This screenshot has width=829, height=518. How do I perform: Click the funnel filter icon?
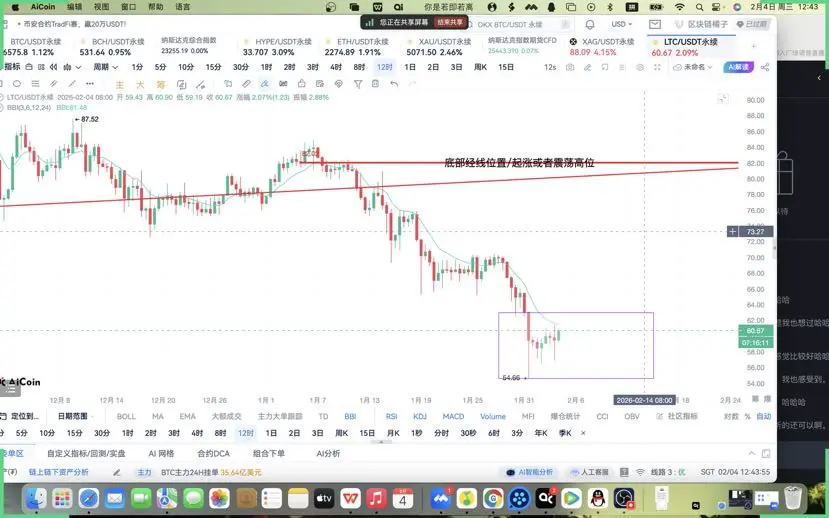pos(358,84)
